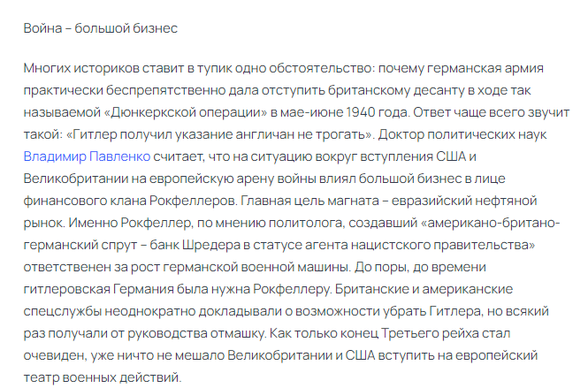588x388 pixels.
Task: Click the words Третьего рейха
Action: tap(429, 333)
